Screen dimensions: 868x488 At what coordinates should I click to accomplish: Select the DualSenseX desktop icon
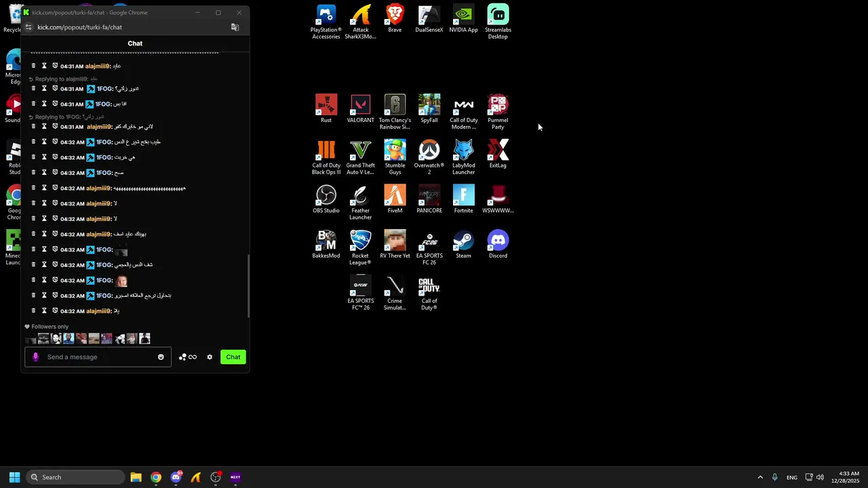point(429,18)
